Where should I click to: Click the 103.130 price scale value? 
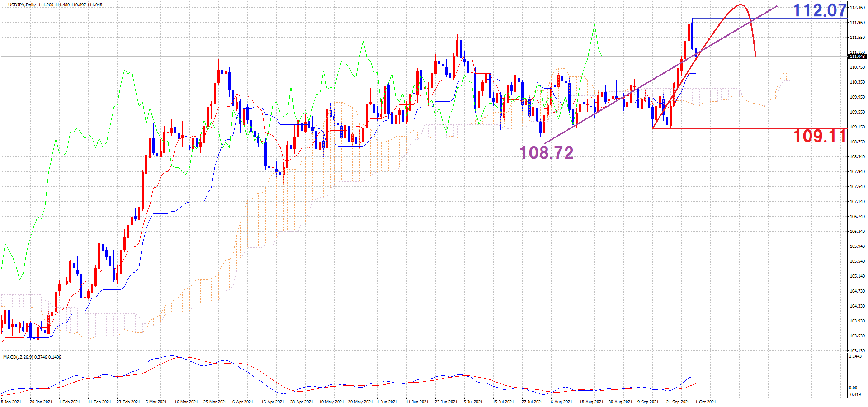pos(857,351)
